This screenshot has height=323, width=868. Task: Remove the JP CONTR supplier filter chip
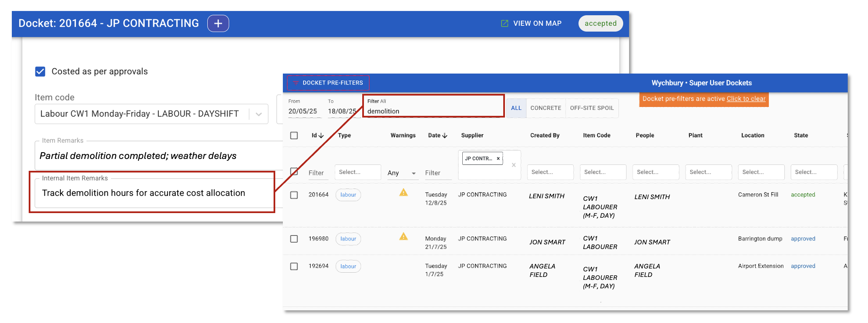pos(498,159)
